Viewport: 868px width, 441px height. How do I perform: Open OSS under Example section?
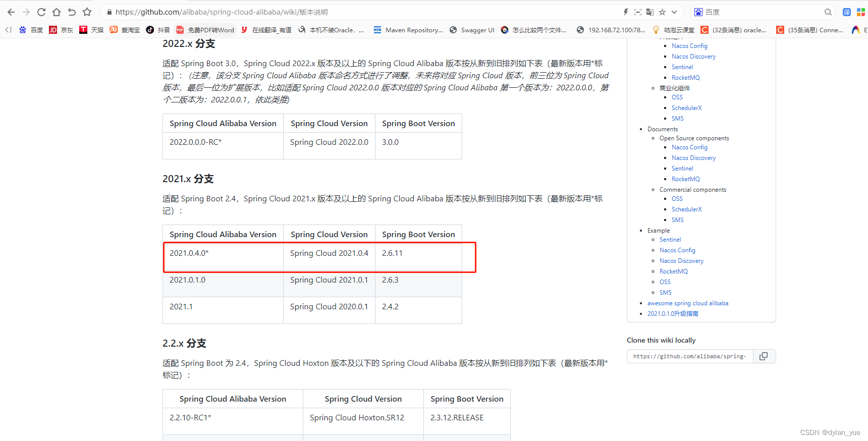665,282
